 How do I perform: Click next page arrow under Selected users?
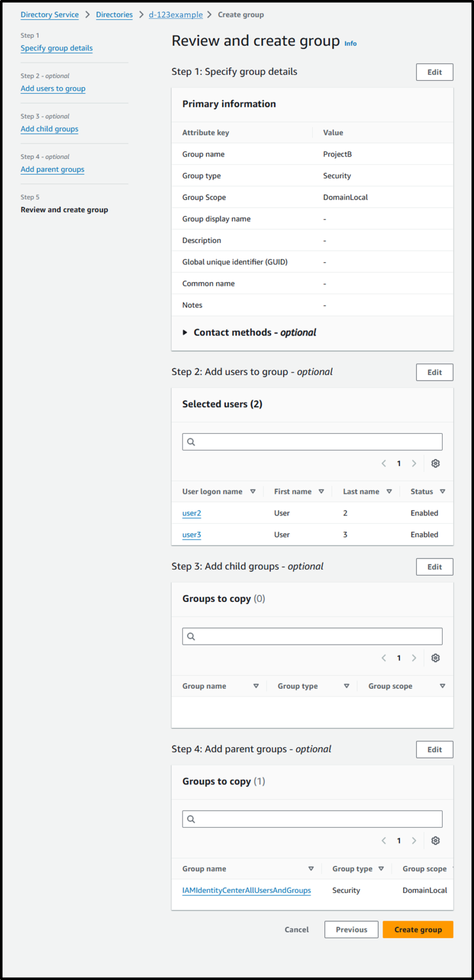click(x=414, y=463)
